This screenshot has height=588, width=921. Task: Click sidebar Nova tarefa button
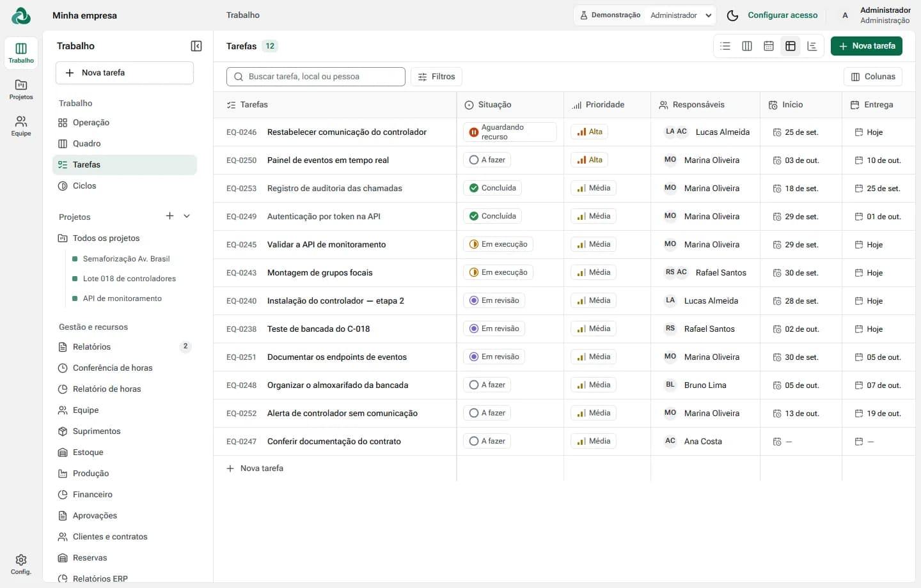125,73
